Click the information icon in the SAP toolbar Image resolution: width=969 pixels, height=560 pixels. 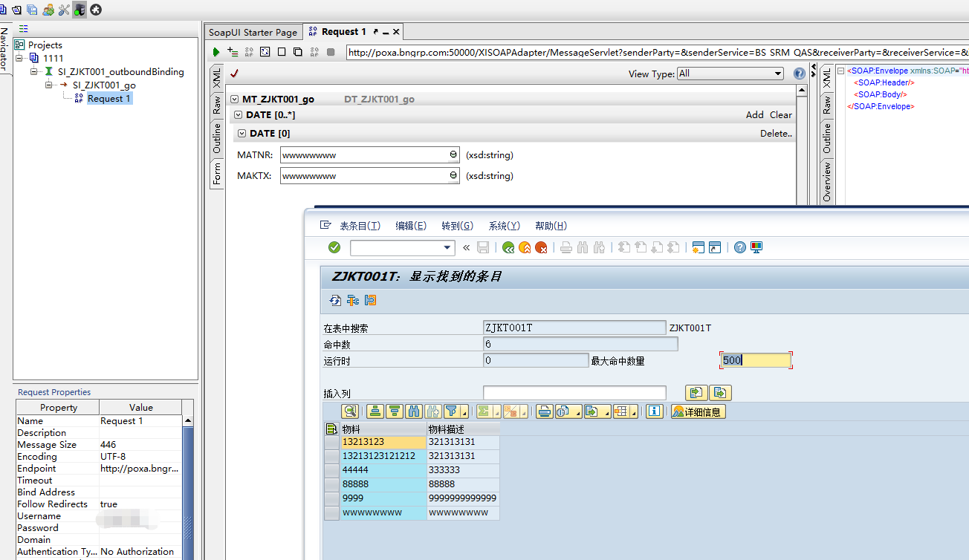click(x=654, y=411)
